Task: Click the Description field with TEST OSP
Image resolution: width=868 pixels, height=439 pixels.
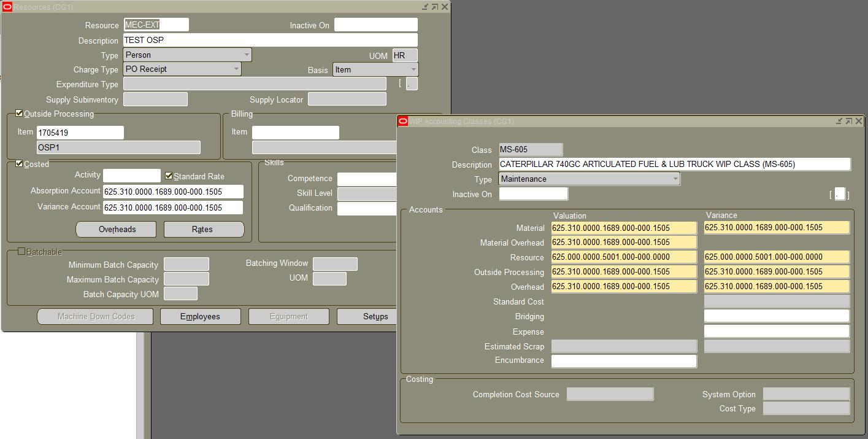Action: pos(270,40)
